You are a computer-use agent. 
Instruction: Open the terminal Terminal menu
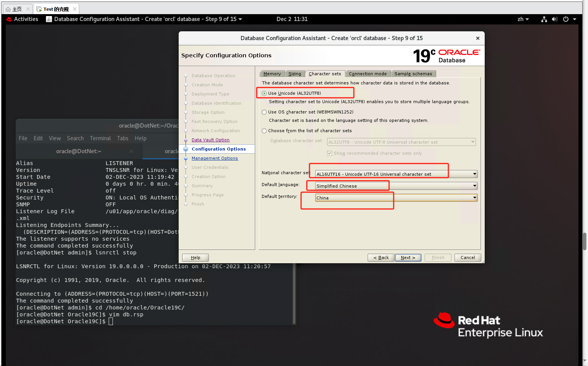coord(100,138)
